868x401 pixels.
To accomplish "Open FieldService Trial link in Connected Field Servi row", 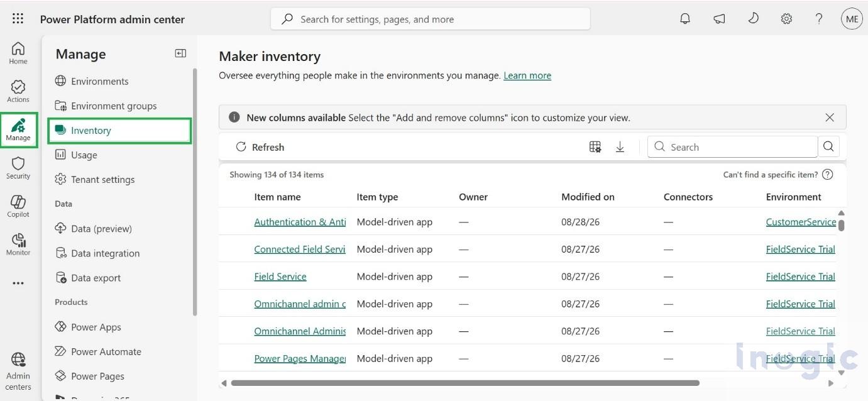I will click(800, 249).
